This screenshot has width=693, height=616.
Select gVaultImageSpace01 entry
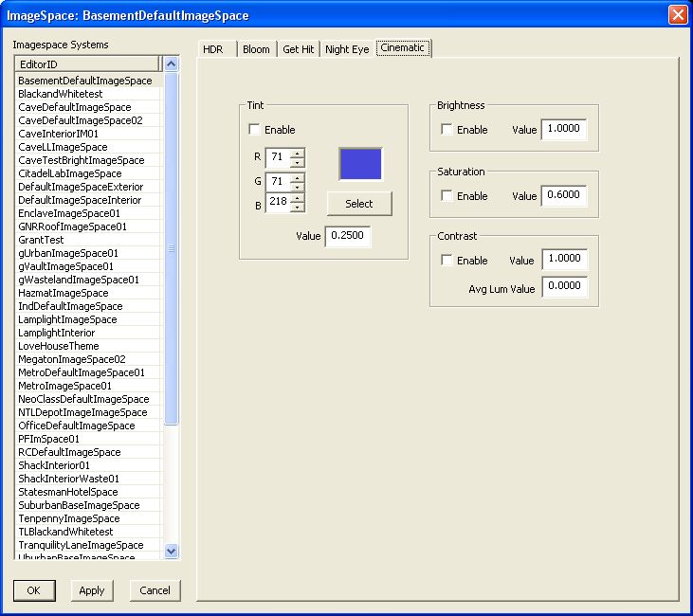coord(87,266)
